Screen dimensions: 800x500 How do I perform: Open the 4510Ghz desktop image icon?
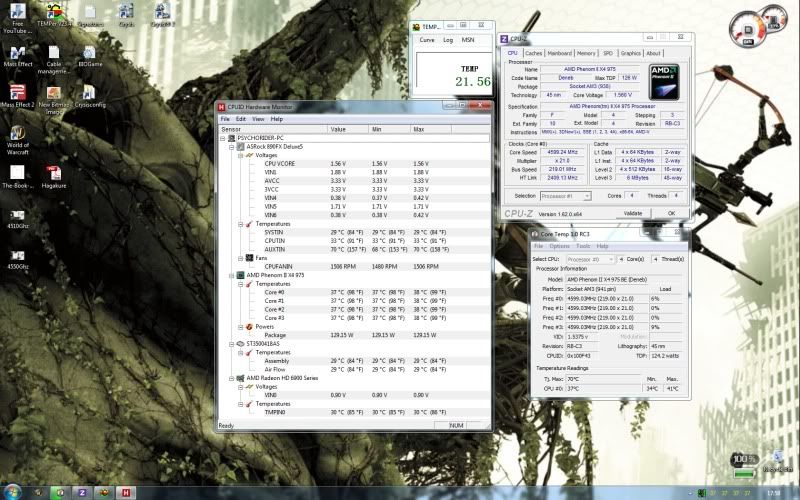[18, 218]
